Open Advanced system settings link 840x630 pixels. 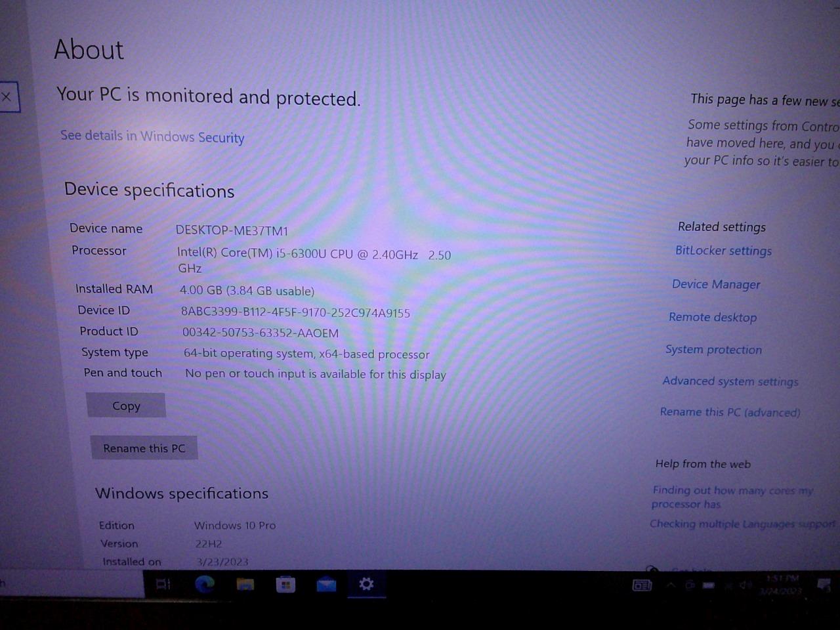pos(730,381)
